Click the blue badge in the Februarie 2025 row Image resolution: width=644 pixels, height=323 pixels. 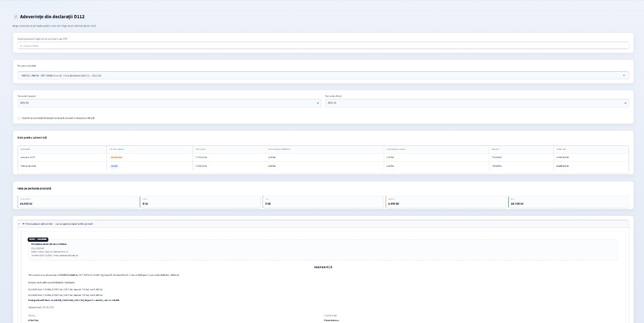point(114,166)
